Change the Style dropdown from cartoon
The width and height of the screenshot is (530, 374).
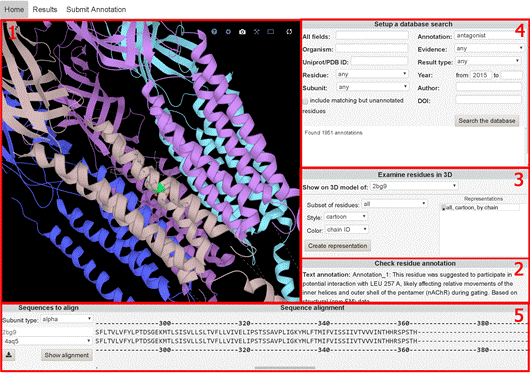tap(346, 217)
